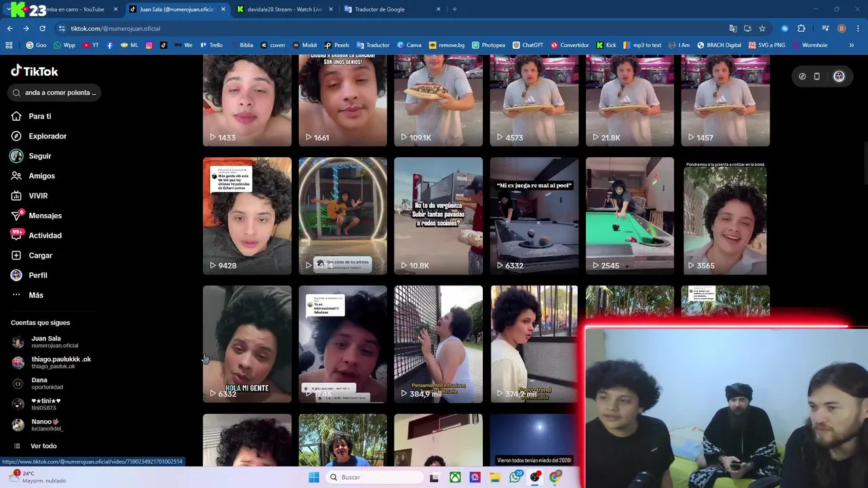The image size is (868, 488).
Task: Open Perfil page
Action: pyautogui.click(x=30, y=275)
